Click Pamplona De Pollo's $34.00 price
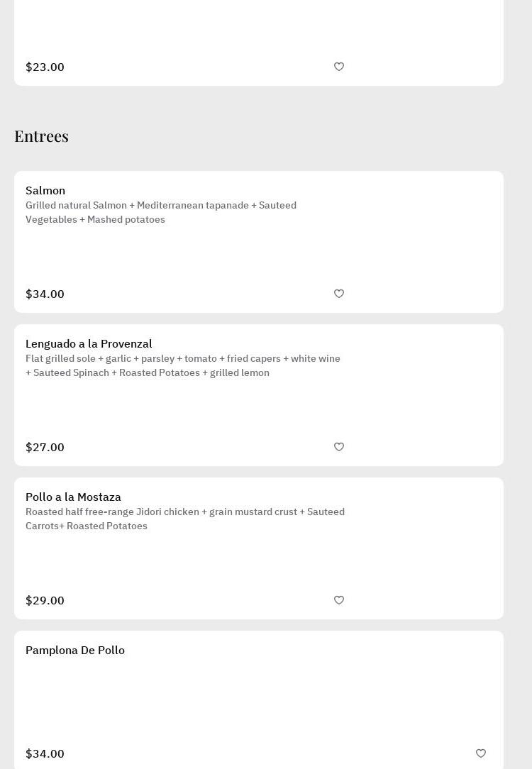The width and height of the screenshot is (532, 769). [45, 753]
